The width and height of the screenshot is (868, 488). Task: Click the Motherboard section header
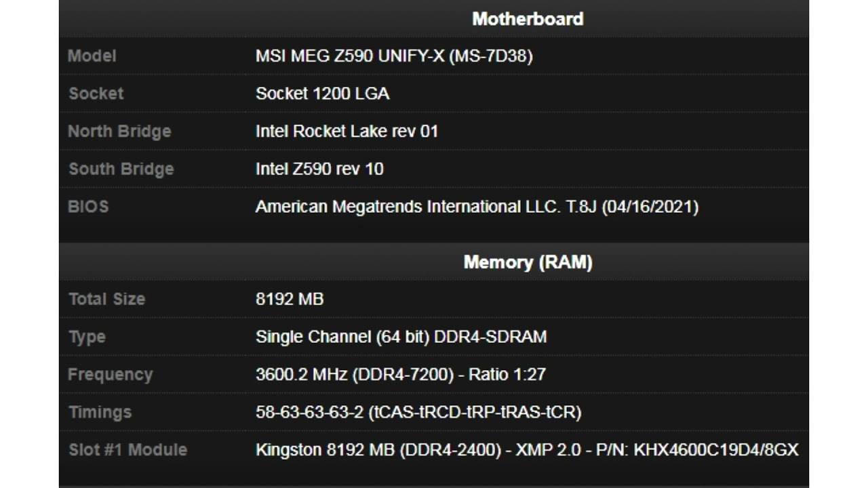[528, 19]
